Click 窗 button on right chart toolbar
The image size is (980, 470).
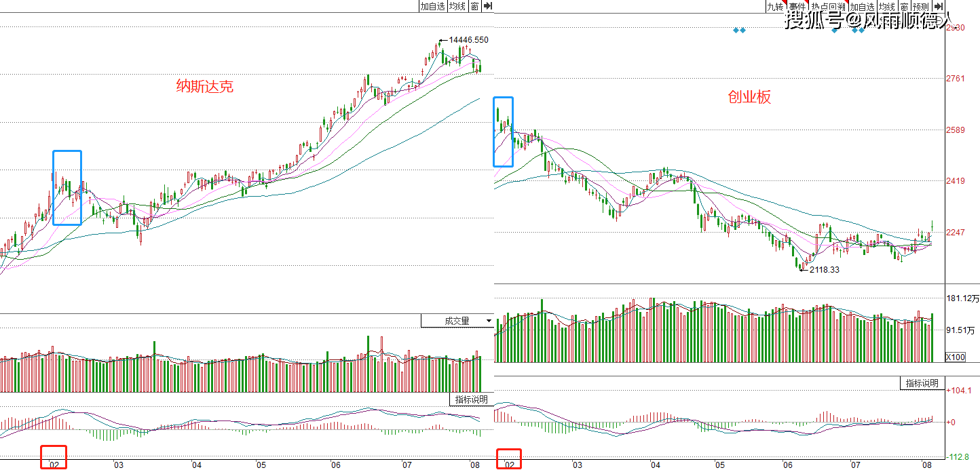905,6
